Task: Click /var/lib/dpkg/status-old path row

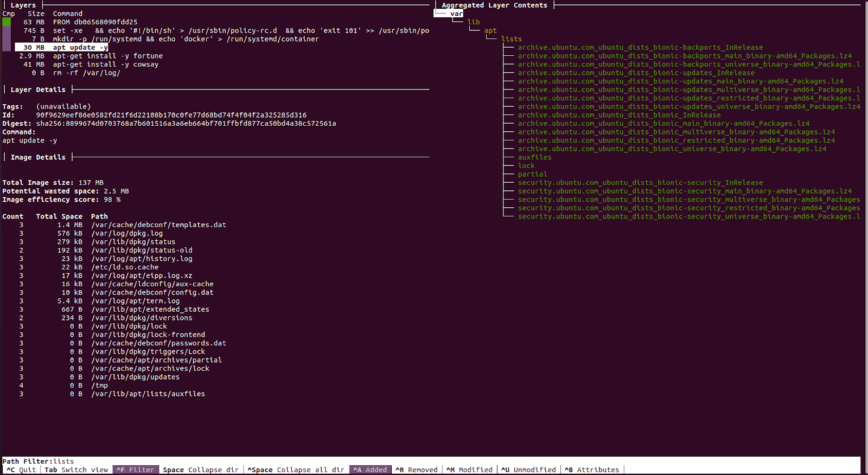Action: coord(106,251)
